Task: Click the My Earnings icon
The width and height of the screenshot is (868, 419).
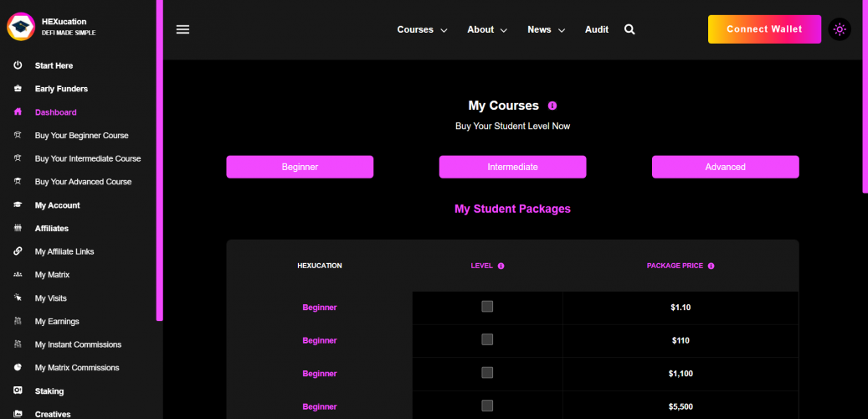Action: (x=18, y=322)
